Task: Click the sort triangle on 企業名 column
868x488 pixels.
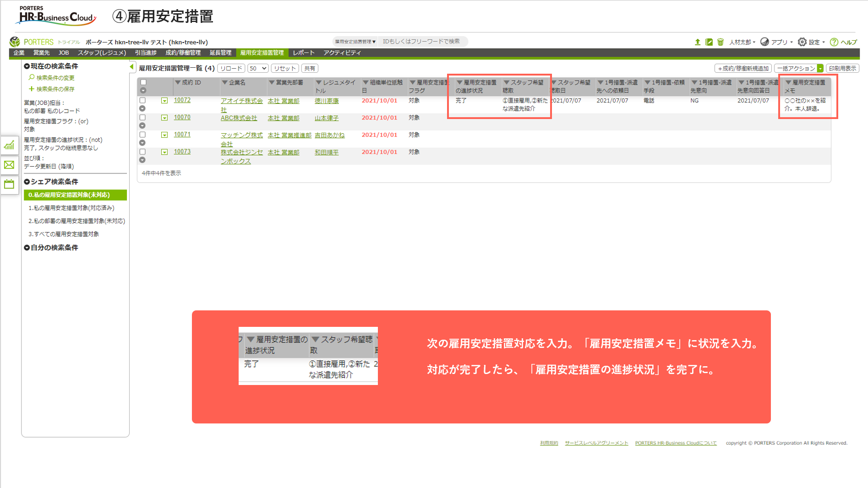Action: pyautogui.click(x=224, y=82)
